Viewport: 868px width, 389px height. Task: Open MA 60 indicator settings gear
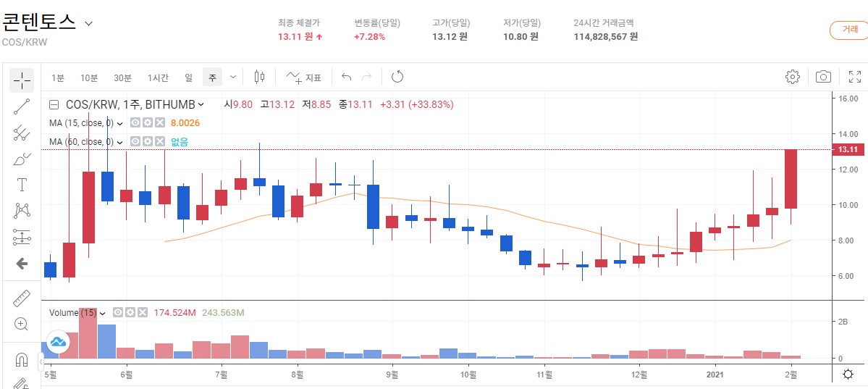click(x=147, y=141)
